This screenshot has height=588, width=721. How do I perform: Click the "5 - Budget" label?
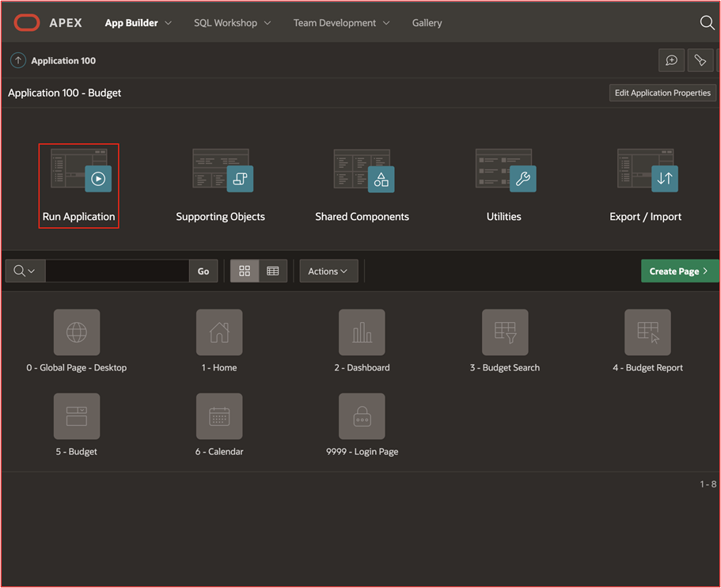pyautogui.click(x=76, y=451)
